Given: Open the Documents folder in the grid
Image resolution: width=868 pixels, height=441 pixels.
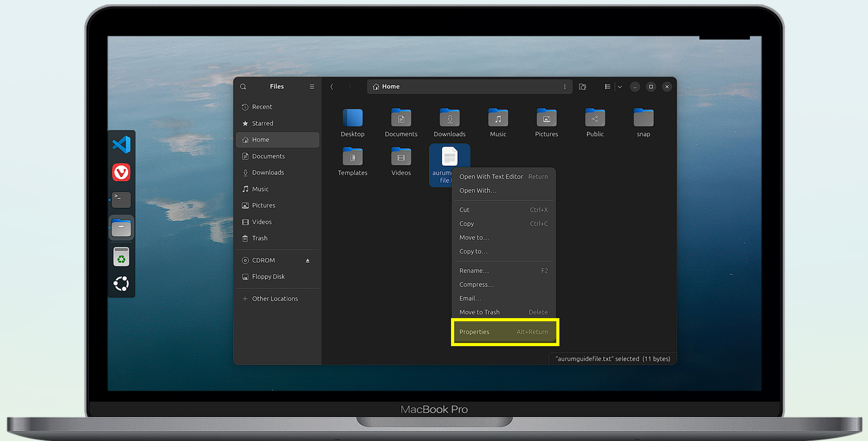Looking at the screenshot, I should tap(401, 117).
